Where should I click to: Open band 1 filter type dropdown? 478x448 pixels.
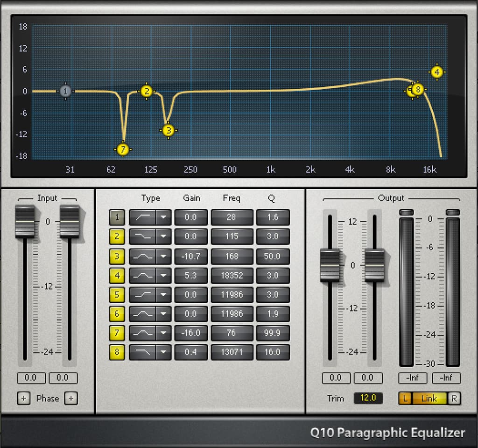point(163,217)
